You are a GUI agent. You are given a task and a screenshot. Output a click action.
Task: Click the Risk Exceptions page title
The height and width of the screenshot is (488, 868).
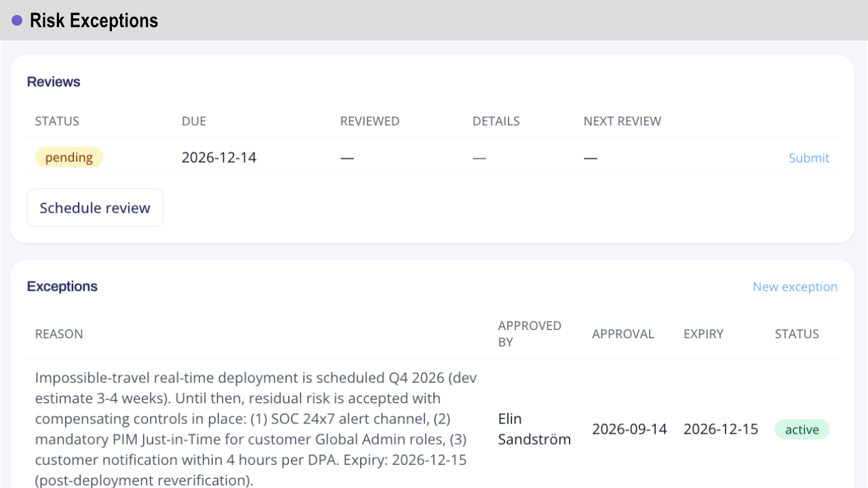tap(94, 20)
